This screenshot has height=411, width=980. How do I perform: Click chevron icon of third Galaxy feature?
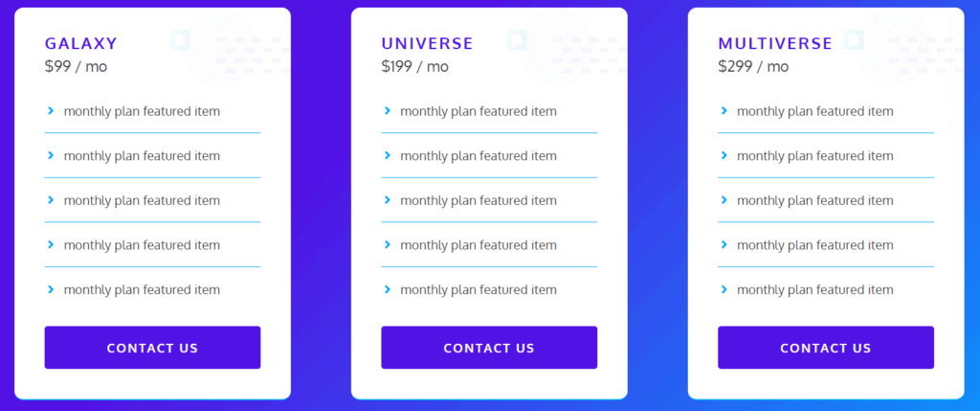[52, 200]
